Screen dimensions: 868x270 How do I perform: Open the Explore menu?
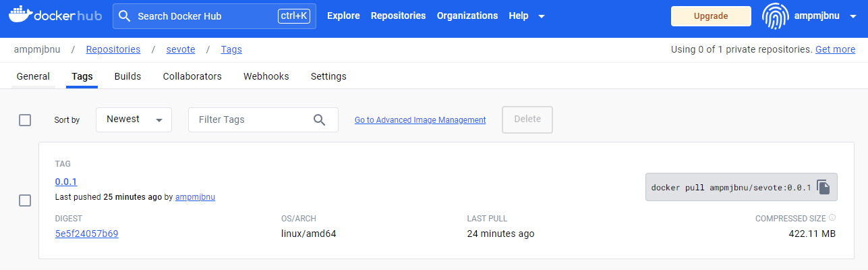point(343,16)
